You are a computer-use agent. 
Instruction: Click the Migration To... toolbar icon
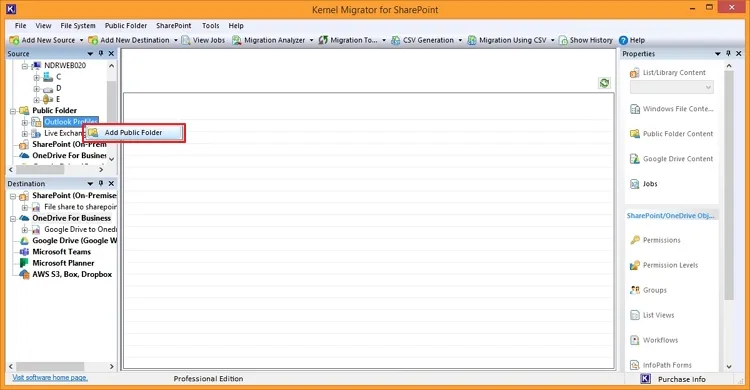[323, 40]
